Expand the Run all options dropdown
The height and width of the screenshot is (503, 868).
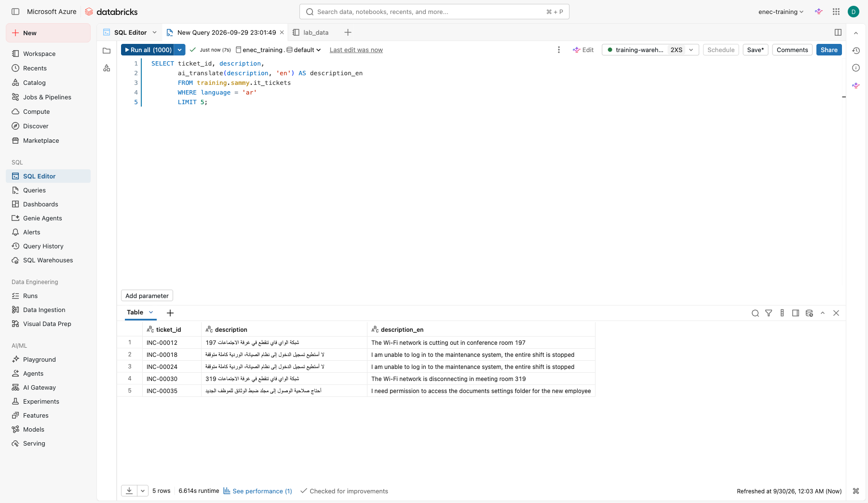point(179,50)
